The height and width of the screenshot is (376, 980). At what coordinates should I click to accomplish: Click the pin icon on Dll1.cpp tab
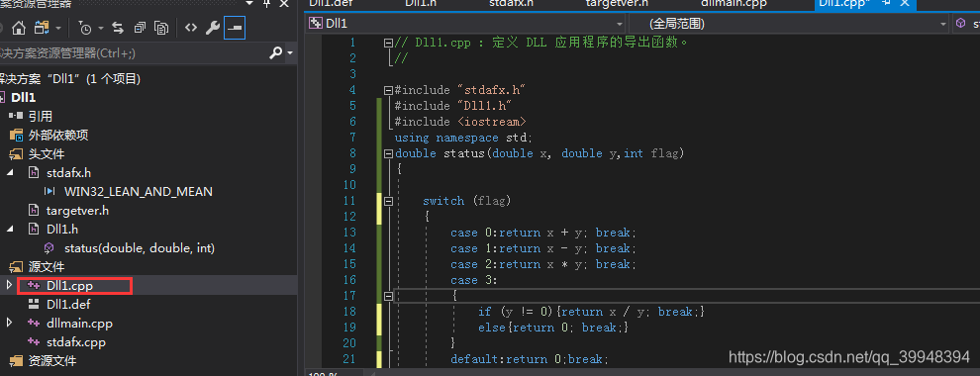point(886,3)
